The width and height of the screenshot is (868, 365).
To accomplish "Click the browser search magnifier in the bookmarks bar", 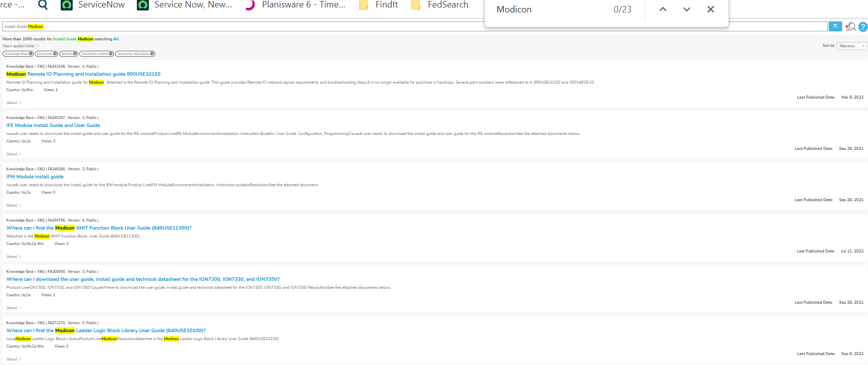I will pos(43,5).
